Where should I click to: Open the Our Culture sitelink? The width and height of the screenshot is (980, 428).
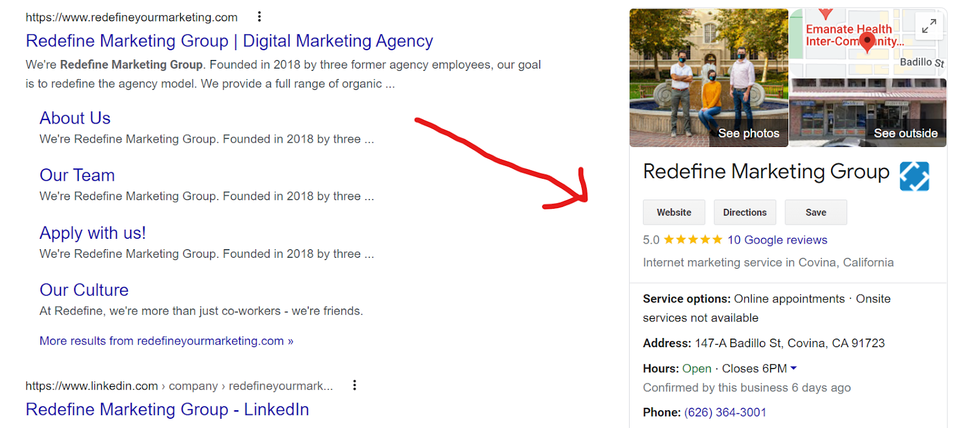(84, 290)
